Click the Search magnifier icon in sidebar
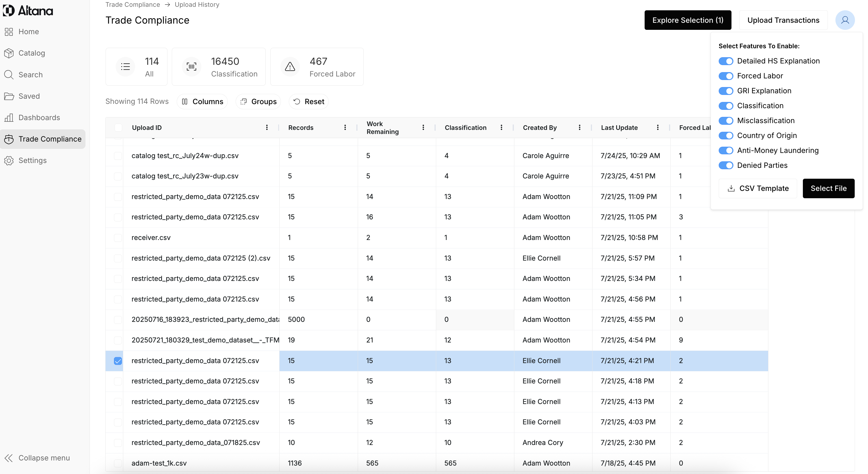This screenshot has height=474, width=868. pos(9,75)
